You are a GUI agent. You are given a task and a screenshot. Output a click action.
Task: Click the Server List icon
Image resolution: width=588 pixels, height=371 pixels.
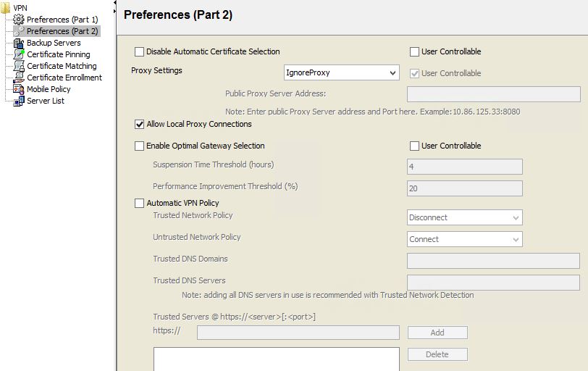point(18,101)
